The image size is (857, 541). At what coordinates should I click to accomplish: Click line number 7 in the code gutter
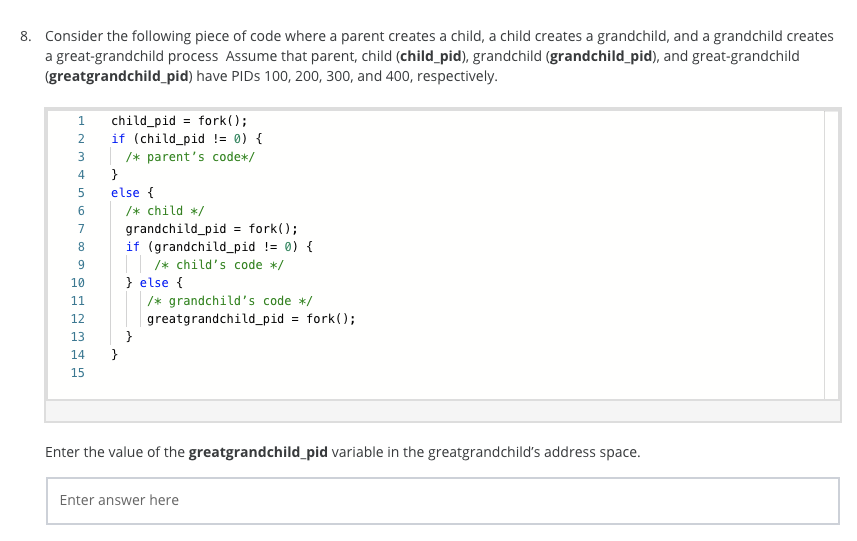[x=80, y=228]
